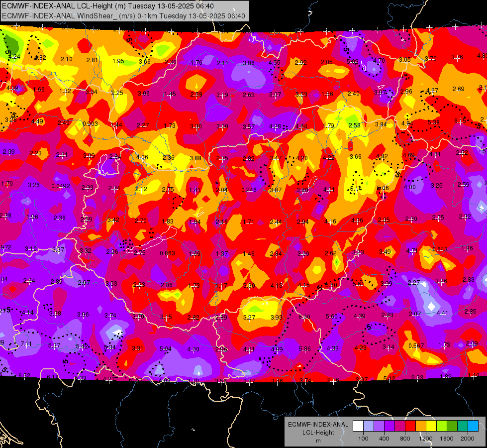The height and width of the screenshot is (448, 487).
Task: Click the wind shear value 5.06
Action: click(x=383, y=188)
